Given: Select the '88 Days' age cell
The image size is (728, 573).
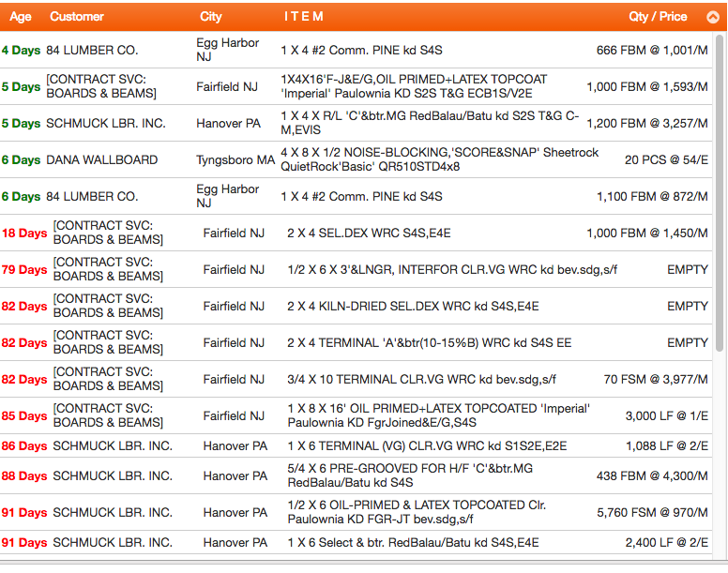Looking at the screenshot, I should (x=24, y=476).
